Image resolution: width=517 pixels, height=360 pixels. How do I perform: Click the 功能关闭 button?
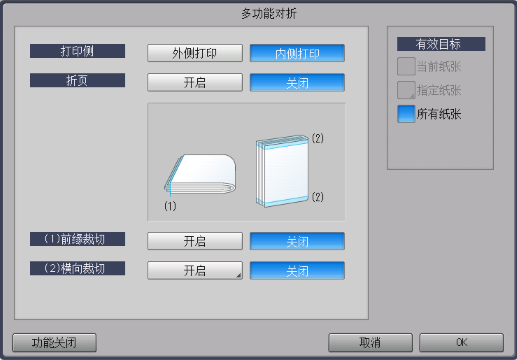[x=54, y=342]
